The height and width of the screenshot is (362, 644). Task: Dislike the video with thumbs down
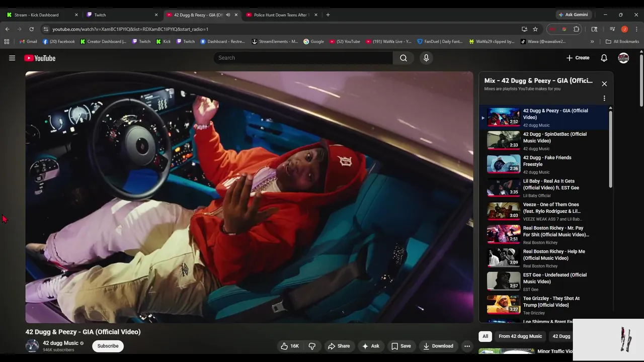(312, 346)
